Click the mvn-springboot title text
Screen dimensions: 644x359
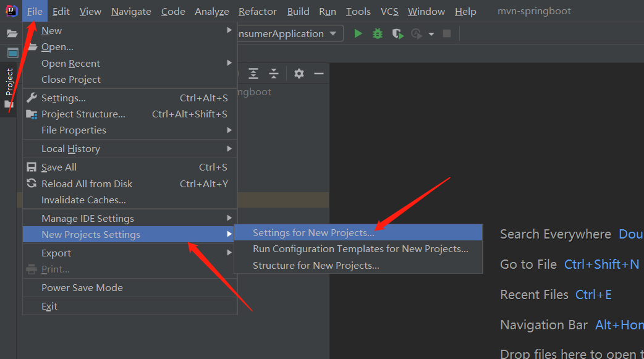click(535, 11)
